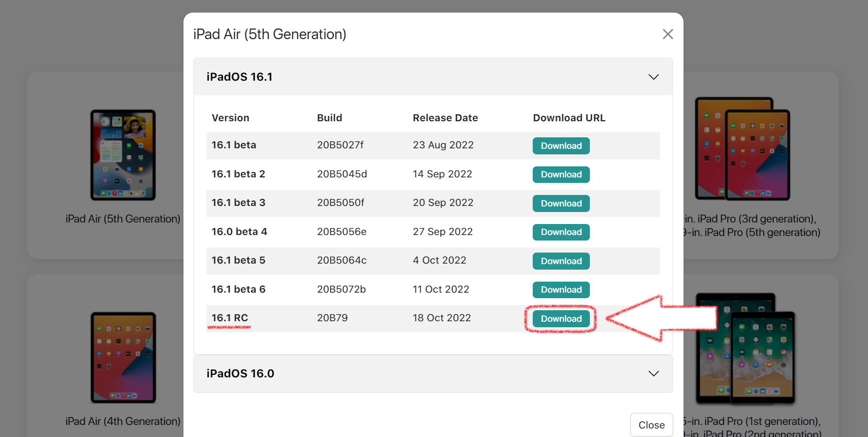Download the 16.1 beta 5 firmware
The height and width of the screenshot is (437, 868).
tap(561, 261)
